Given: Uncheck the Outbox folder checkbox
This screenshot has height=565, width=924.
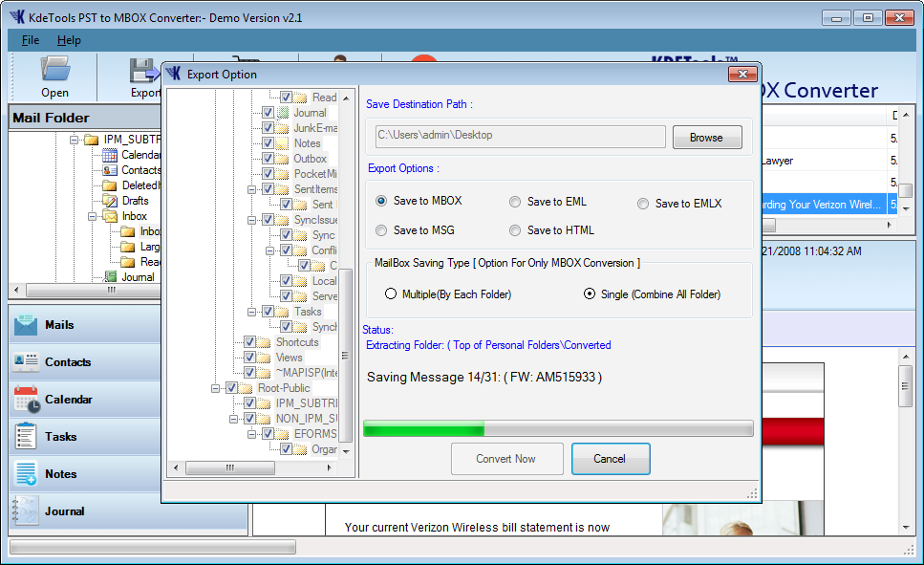Looking at the screenshot, I should coord(268,159).
